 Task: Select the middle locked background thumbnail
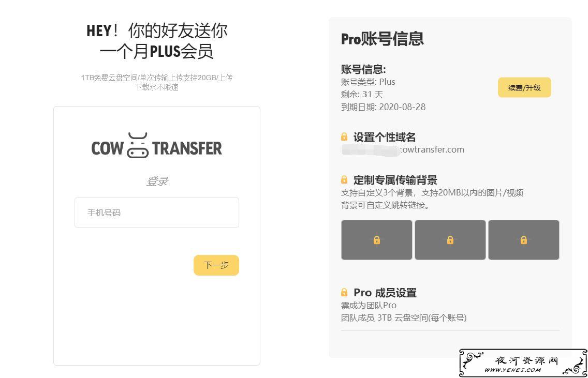pyautogui.click(x=450, y=240)
